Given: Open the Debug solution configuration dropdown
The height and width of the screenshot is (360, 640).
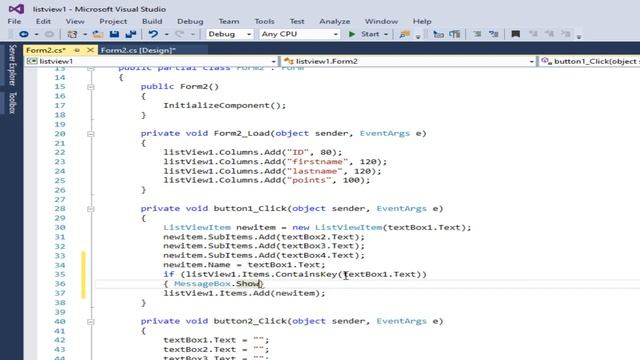Looking at the screenshot, I should coord(229,34).
